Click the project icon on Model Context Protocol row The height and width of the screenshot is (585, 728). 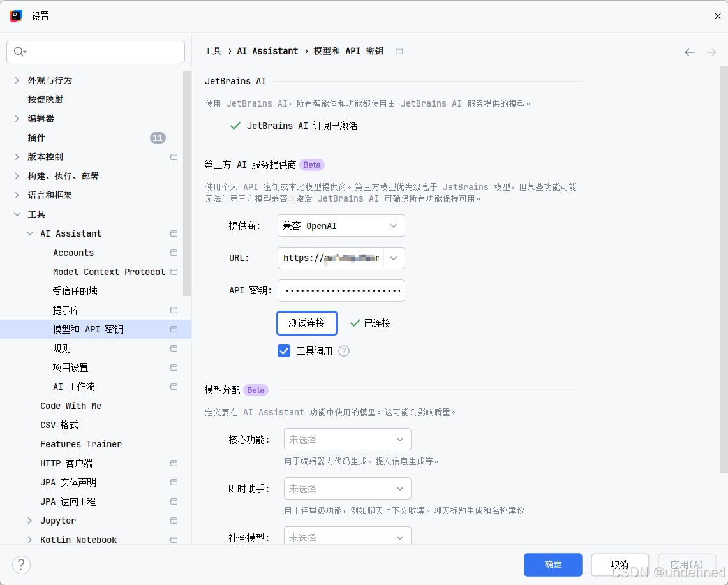click(x=174, y=272)
